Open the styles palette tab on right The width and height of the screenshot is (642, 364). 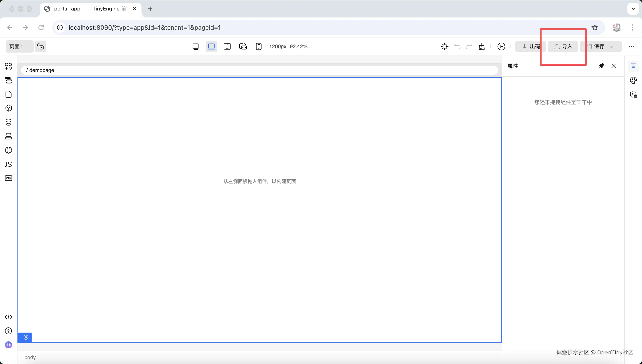[633, 80]
